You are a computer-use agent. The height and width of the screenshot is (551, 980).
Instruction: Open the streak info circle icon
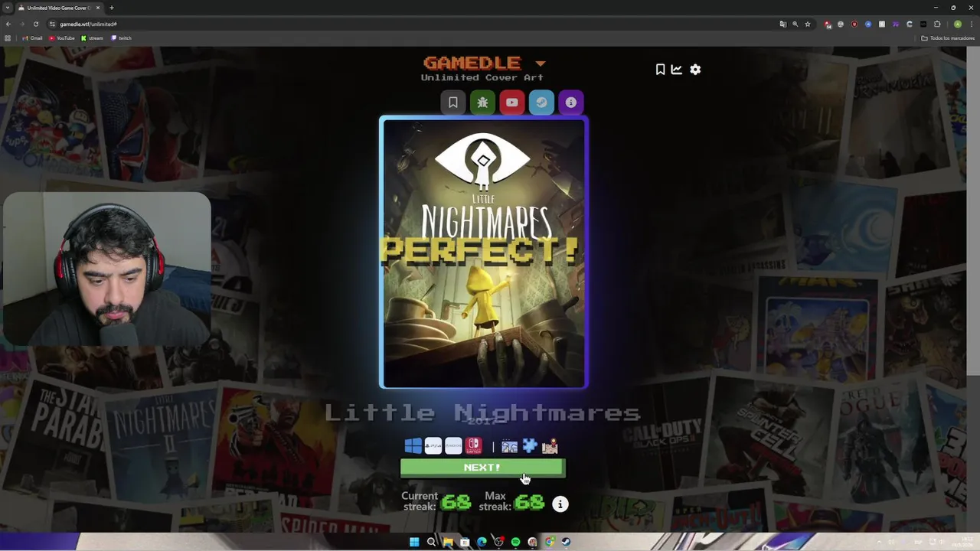560,504
